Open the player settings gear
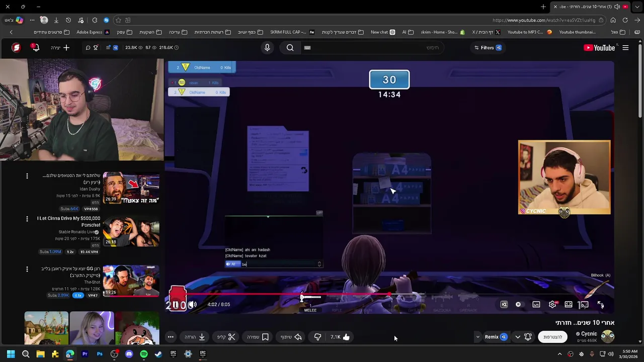 pyautogui.click(x=552, y=304)
